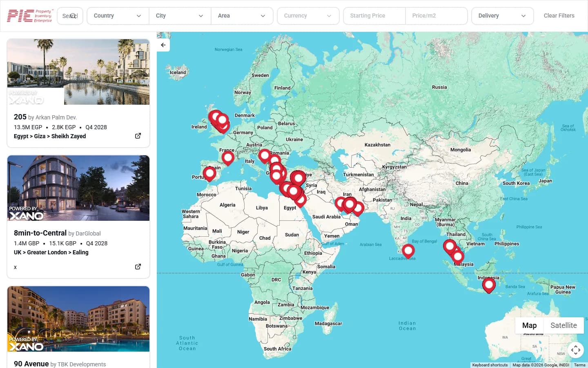This screenshot has width=588, height=368.
Task: Click the "13.5M EGP" price
Action: pyautogui.click(x=28, y=127)
